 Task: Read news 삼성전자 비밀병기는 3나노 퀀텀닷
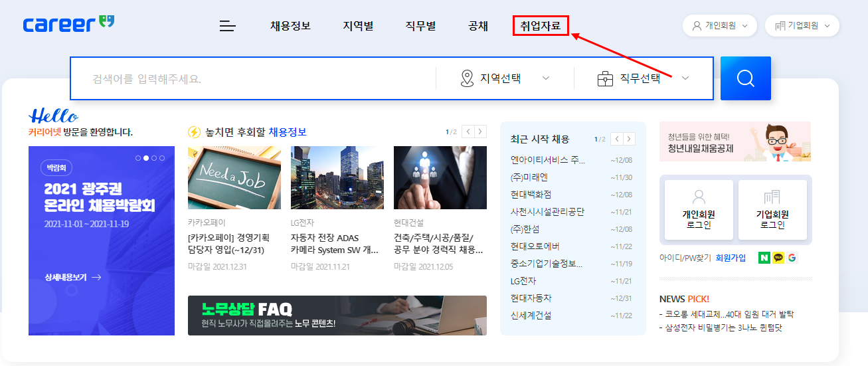[x=721, y=328]
